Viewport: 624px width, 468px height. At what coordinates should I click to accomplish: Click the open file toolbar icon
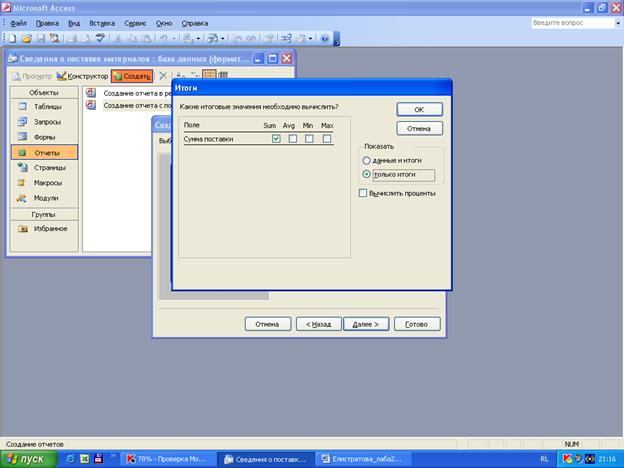[25, 38]
